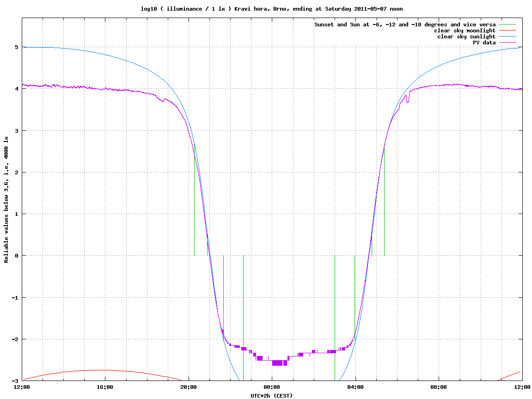
Task: Select the 'PV data' legend label
Action: coord(484,43)
